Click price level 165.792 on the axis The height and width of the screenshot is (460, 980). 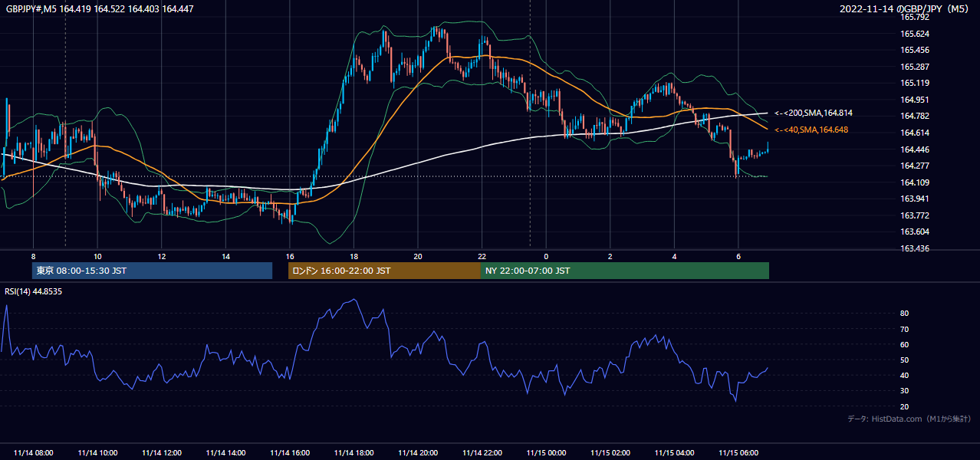coord(915,17)
